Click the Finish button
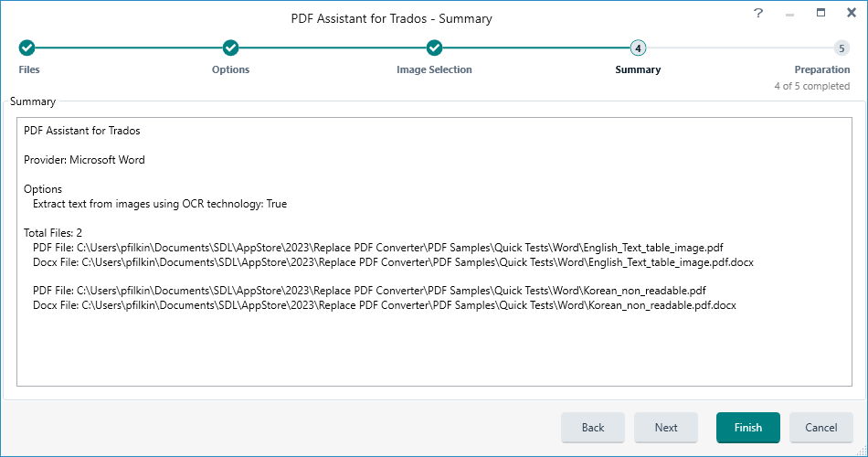Viewport: 868px width, 457px height. tap(748, 428)
